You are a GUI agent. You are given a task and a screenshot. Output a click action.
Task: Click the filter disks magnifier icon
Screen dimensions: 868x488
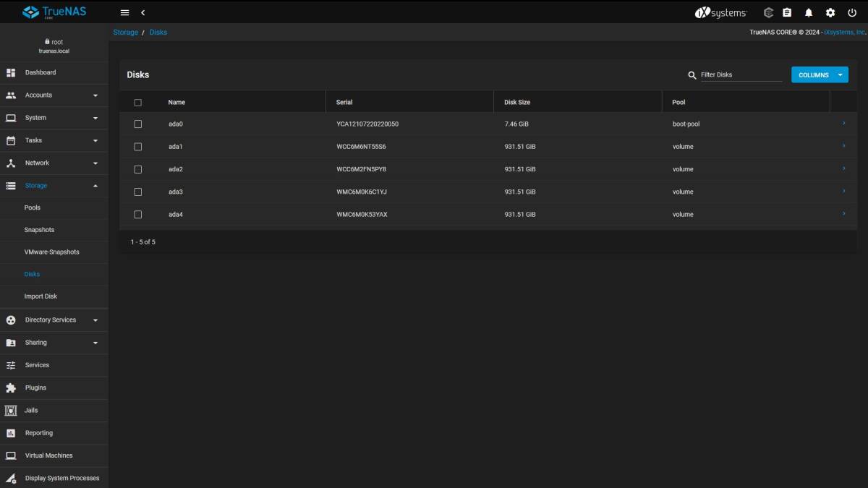[x=692, y=75]
